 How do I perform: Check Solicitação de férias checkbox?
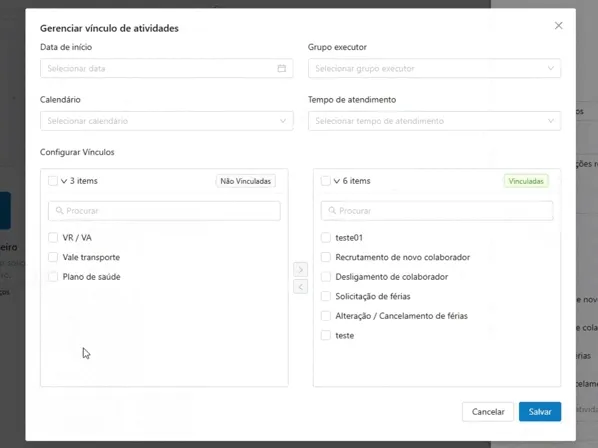coord(325,296)
